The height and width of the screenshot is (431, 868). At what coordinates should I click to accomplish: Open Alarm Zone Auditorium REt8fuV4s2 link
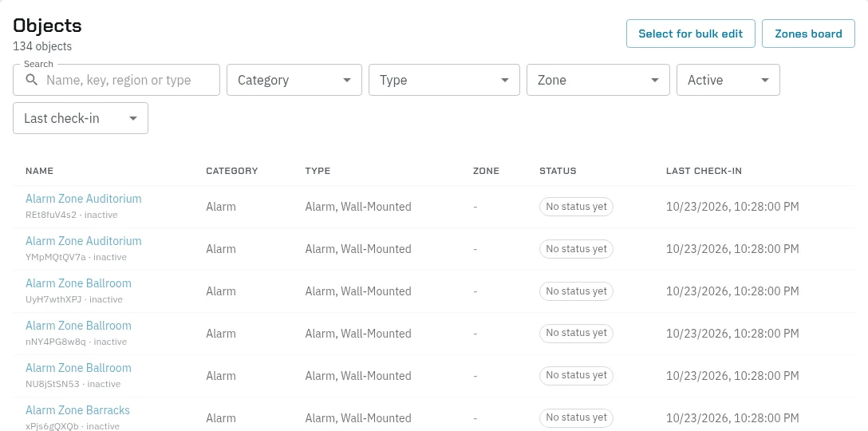(x=84, y=198)
